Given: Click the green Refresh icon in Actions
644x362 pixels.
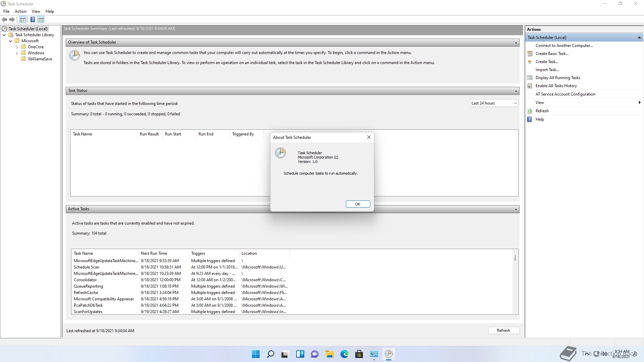Looking at the screenshot, I should click(530, 111).
